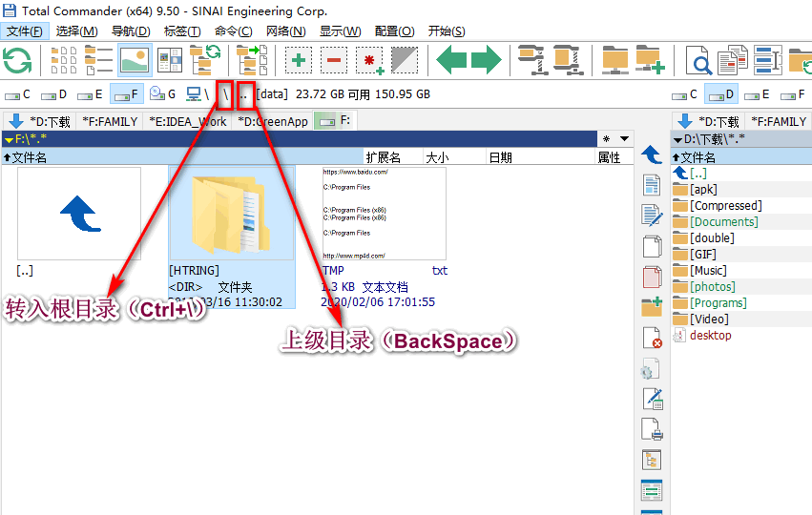Switch to full details view icon
This screenshot has height=515, width=812.
click(98, 60)
